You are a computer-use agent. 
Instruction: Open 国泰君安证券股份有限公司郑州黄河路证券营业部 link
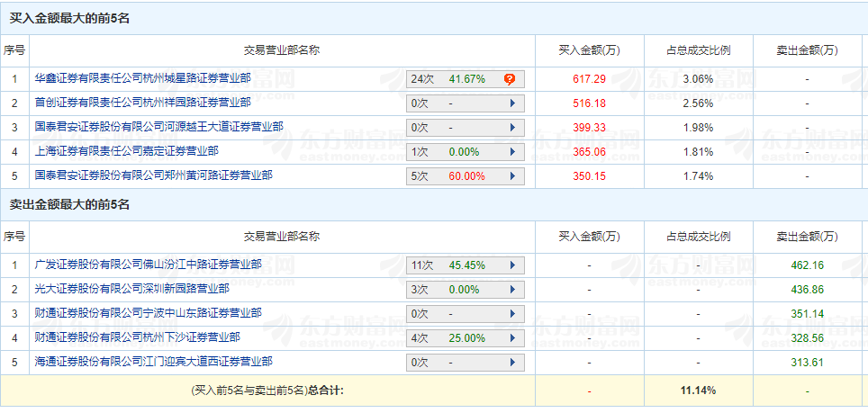(153, 175)
